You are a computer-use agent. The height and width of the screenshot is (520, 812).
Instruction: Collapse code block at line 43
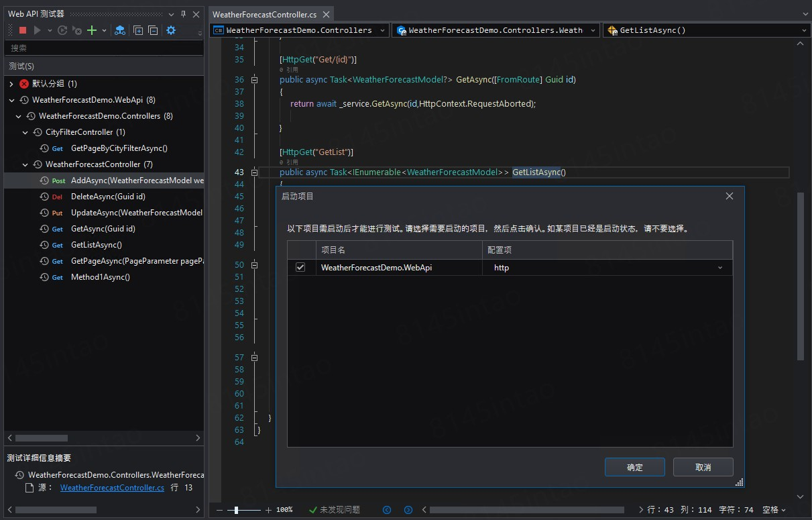254,172
